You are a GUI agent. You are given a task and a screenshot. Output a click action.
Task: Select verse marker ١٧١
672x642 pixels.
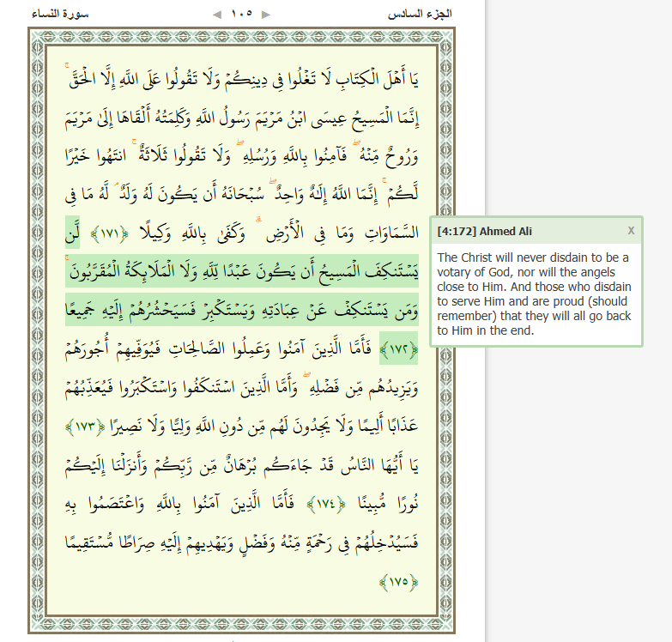109,234
